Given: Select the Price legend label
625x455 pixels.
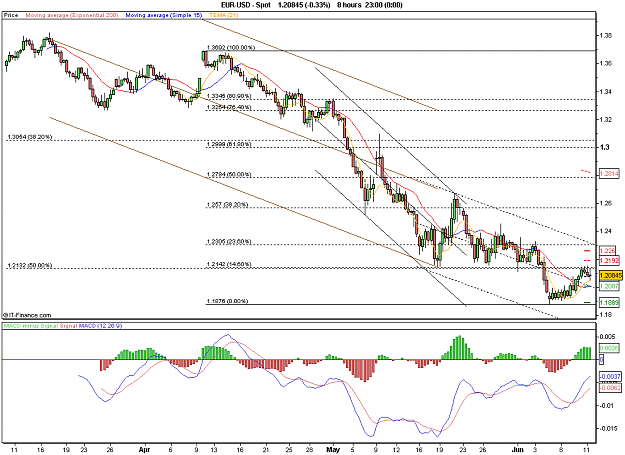Looking at the screenshot, I should pos(11,15).
